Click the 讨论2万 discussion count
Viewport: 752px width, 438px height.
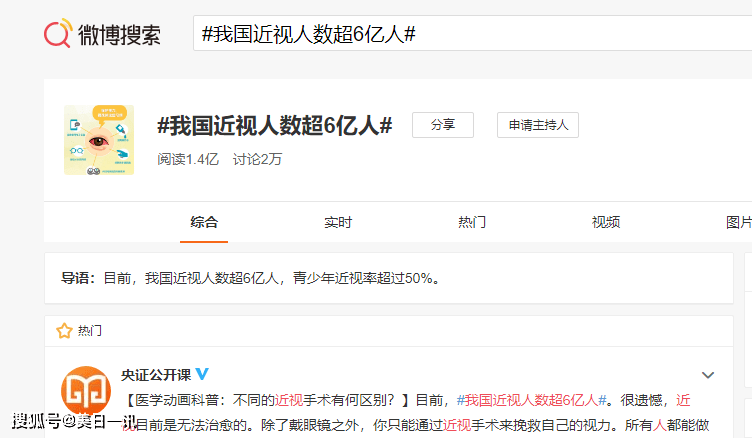coord(257,159)
